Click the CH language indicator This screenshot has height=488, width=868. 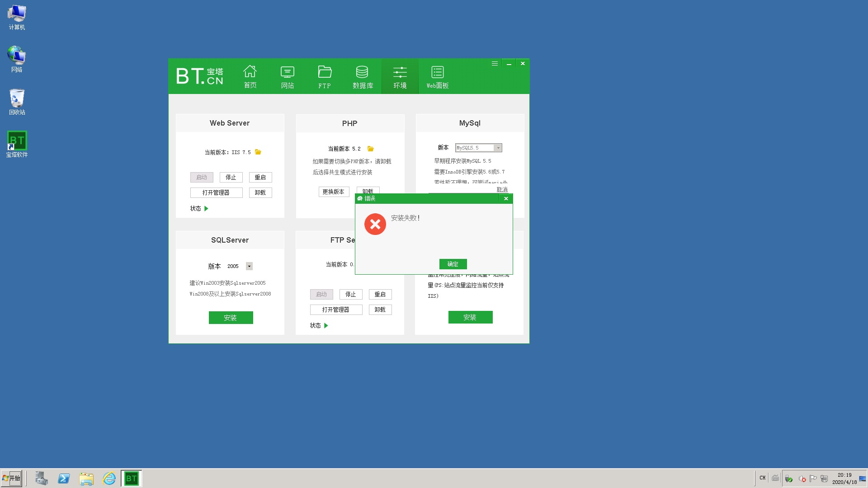pos(763,478)
